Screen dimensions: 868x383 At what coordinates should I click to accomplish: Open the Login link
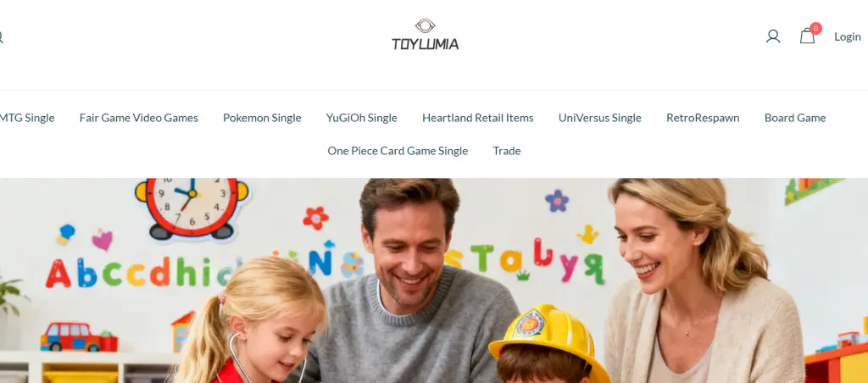[848, 36]
